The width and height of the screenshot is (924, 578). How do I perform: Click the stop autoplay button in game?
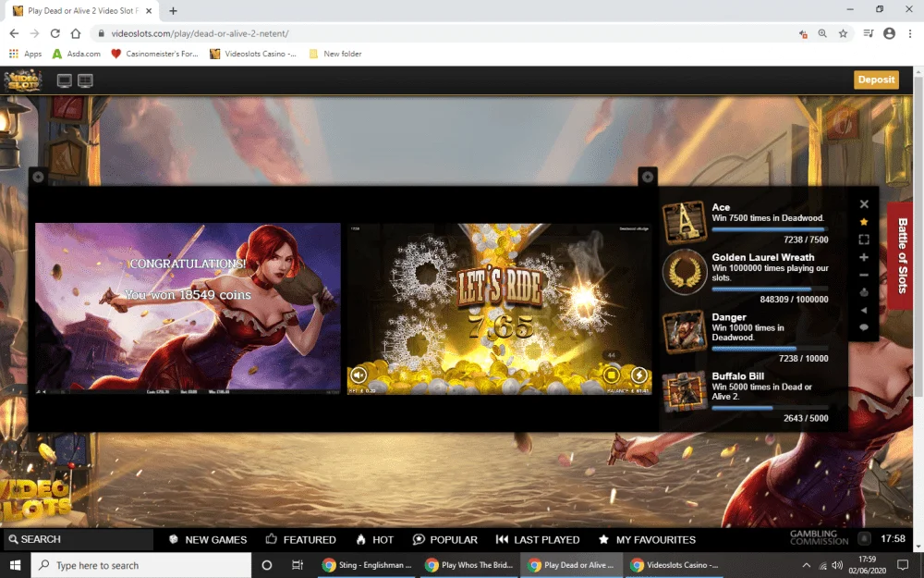tap(612, 375)
